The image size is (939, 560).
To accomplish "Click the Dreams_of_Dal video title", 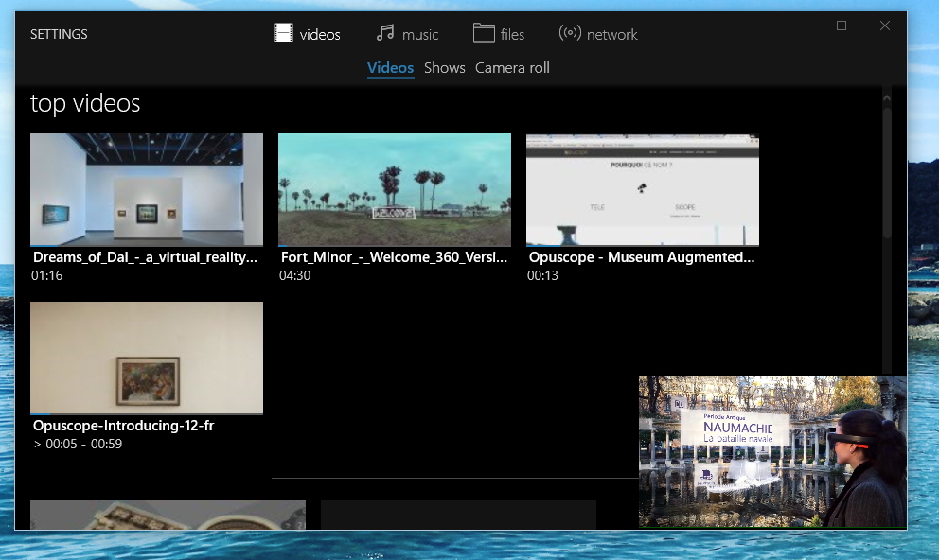I will (145, 257).
